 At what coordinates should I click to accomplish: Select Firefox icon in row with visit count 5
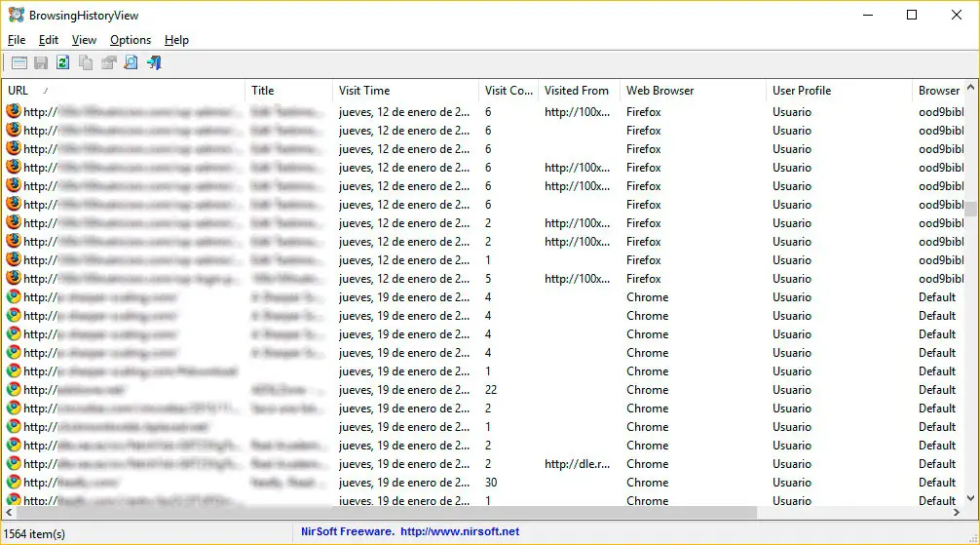pos(13,278)
